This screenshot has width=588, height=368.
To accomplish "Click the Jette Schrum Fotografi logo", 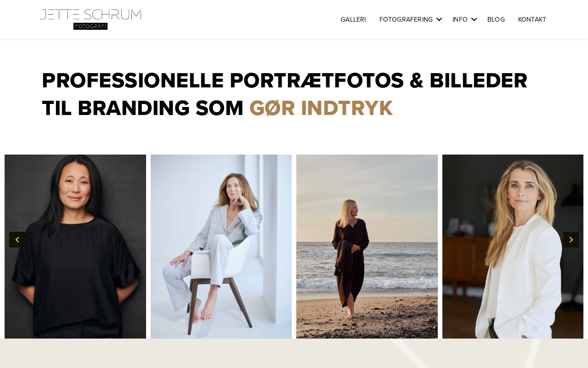I will pos(90,19).
